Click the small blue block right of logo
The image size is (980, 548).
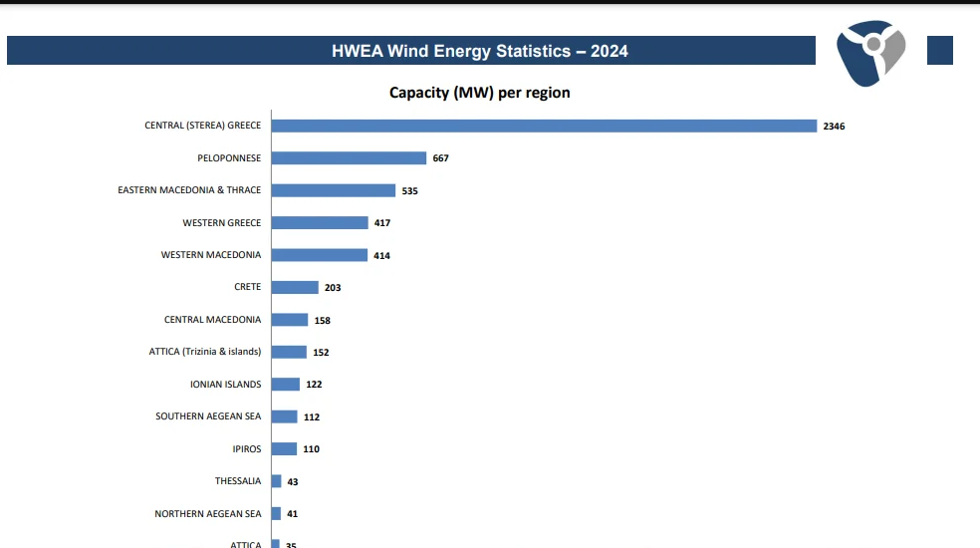(939, 50)
